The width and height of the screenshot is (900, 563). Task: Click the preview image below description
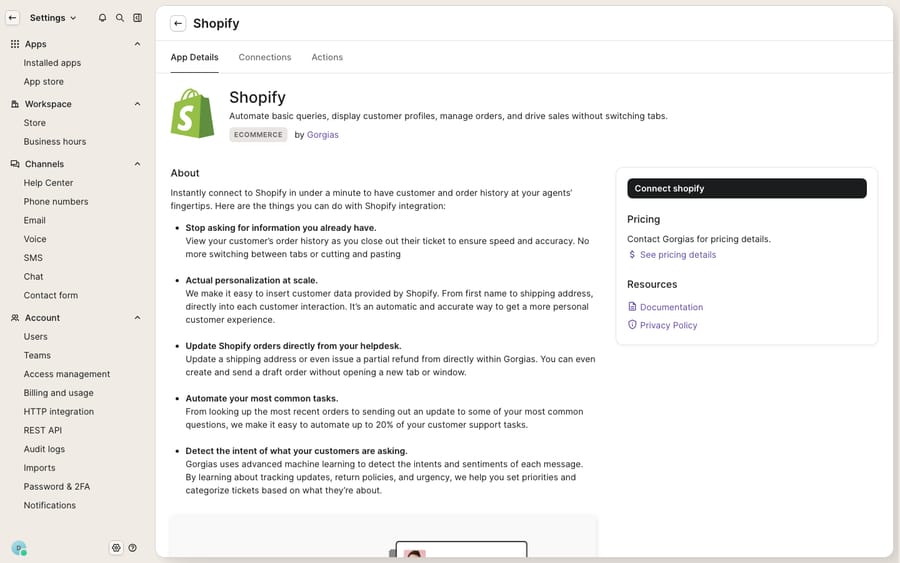pyautogui.click(x=383, y=536)
